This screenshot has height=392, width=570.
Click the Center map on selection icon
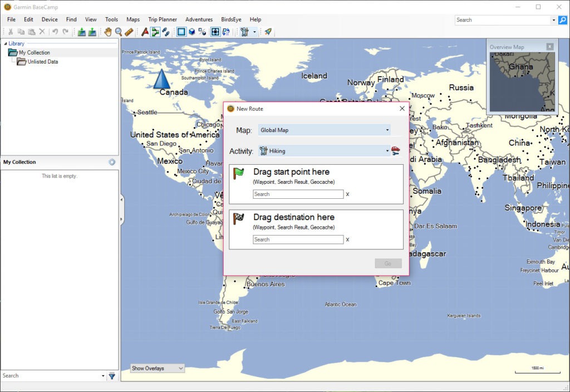(x=215, y=32)
